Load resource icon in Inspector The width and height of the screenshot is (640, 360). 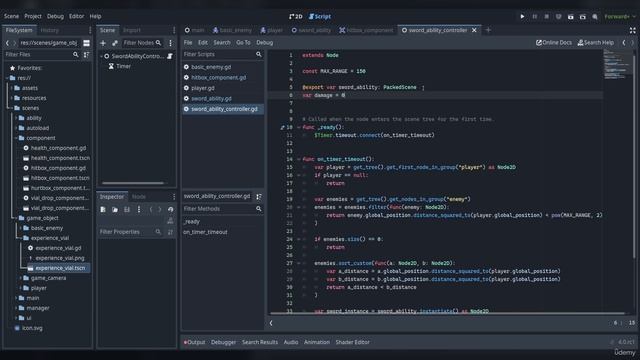point(115,209)
